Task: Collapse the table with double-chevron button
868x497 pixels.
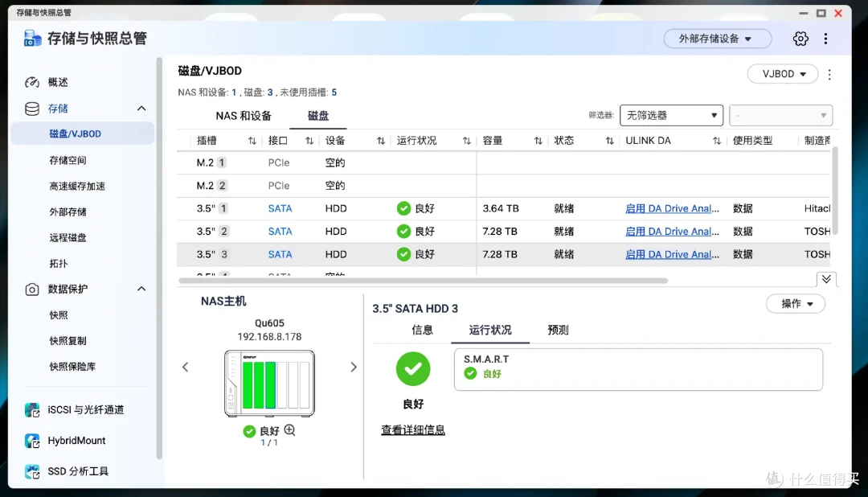Action: coord(826,279)
